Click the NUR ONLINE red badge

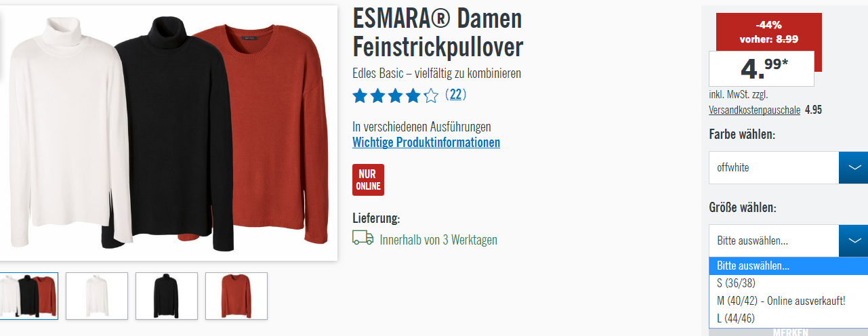click(368, 180)
